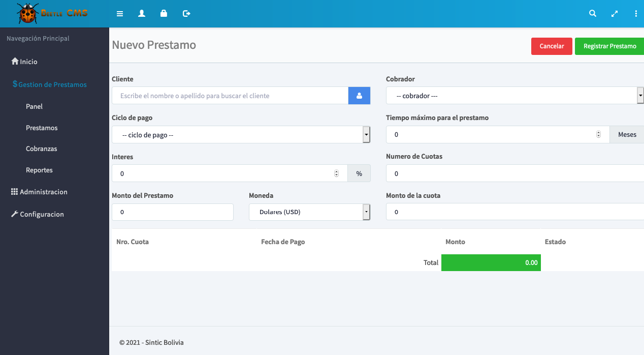This screenshot has height=355, width=644.
Task: Click the Interes field stepper arrows
Action: click(336, 173)
